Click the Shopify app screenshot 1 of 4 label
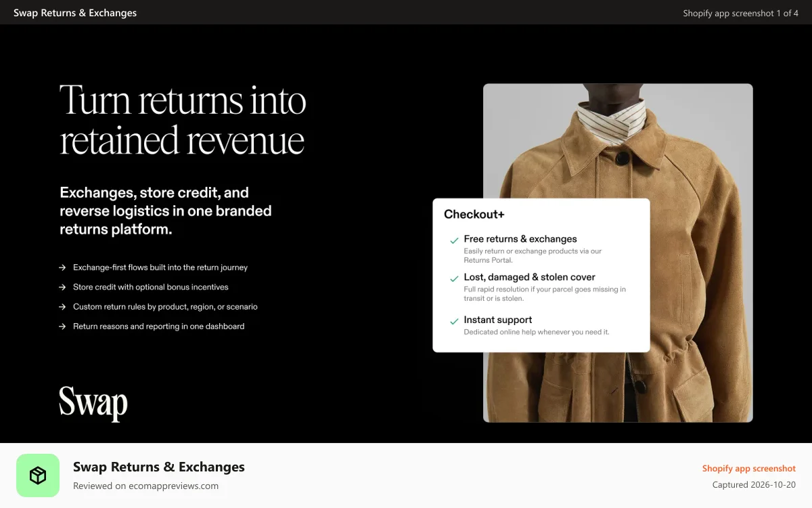The width and height of the screenshot is (812, 508). click(741, 13)
